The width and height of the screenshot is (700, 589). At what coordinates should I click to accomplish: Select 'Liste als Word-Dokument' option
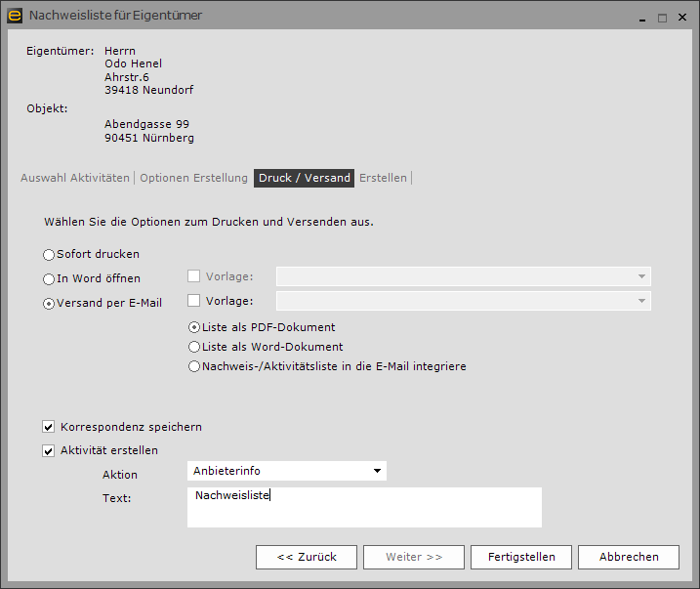[194, 347]
